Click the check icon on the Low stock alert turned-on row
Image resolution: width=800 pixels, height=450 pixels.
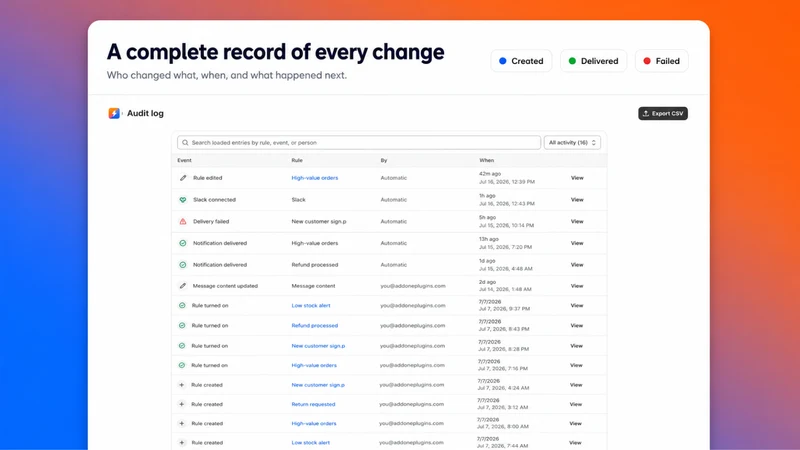pos(182,306)
